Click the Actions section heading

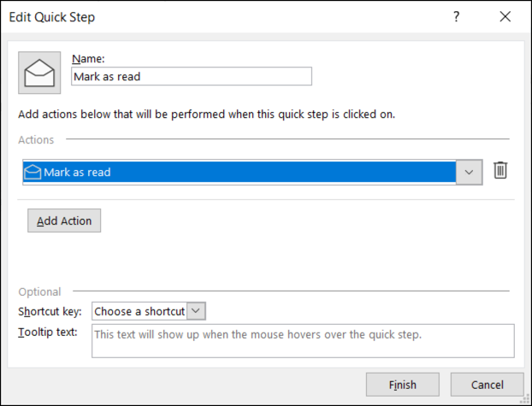point(36,139)
